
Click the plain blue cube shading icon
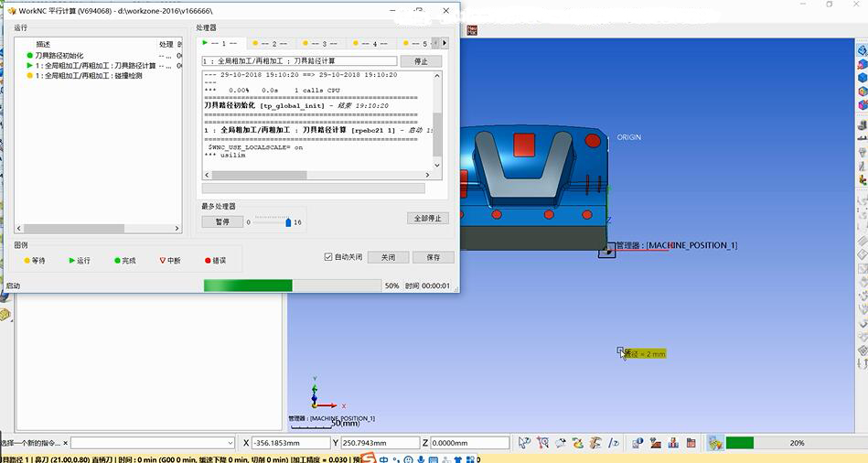863,78
